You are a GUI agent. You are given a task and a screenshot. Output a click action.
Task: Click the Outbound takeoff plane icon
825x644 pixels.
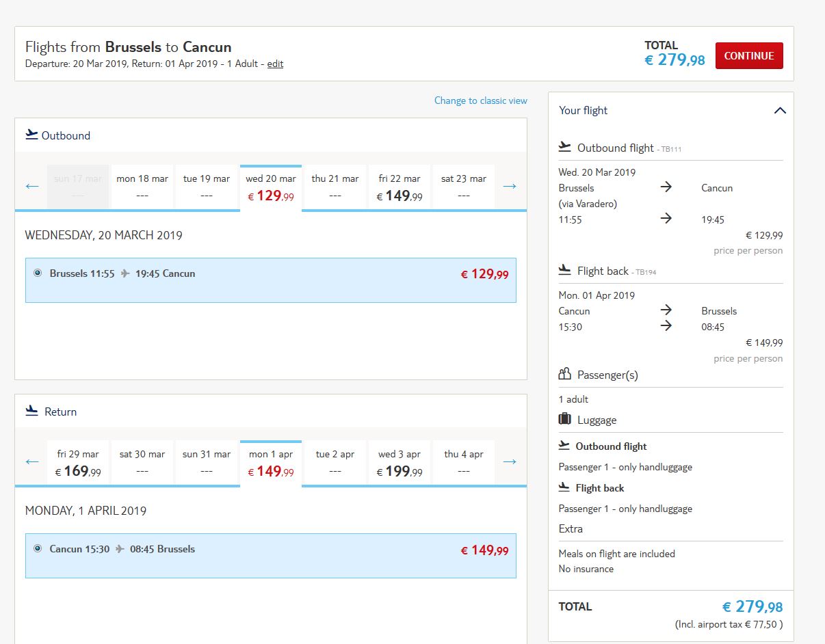click(x=31, y=135)
